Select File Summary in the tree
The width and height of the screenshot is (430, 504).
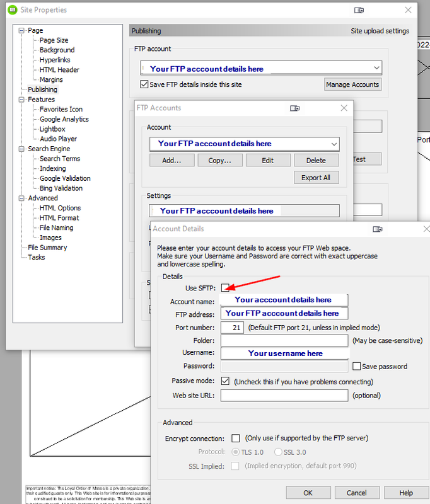(x=47, y=248)
